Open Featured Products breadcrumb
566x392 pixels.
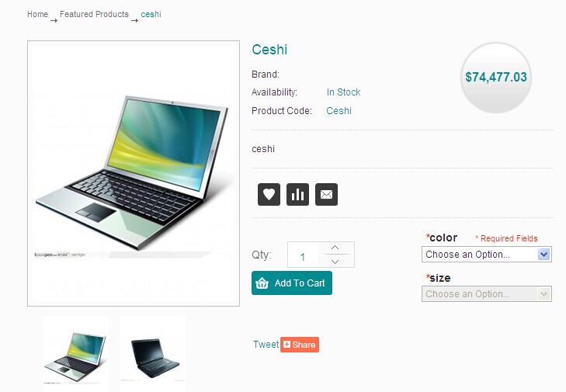click(x=94, y=14)
